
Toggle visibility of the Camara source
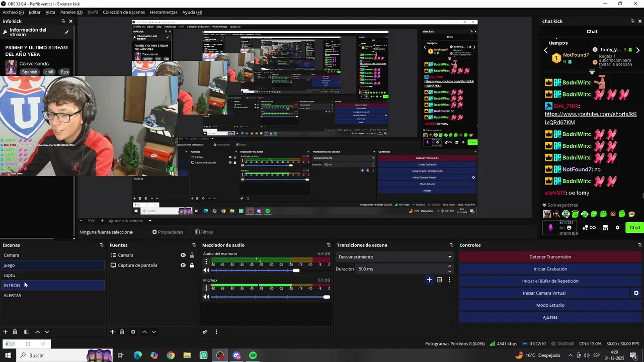tap(183, 255)
